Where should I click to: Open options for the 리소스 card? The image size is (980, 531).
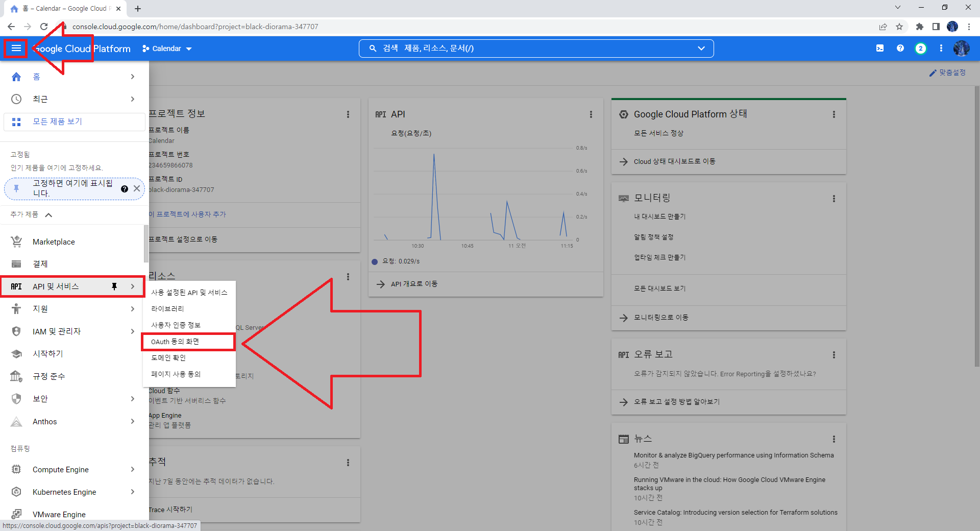[348, 277]
